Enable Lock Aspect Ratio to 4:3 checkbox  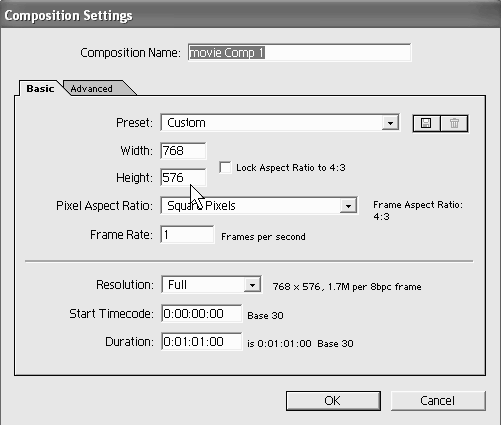click(225, 167)
